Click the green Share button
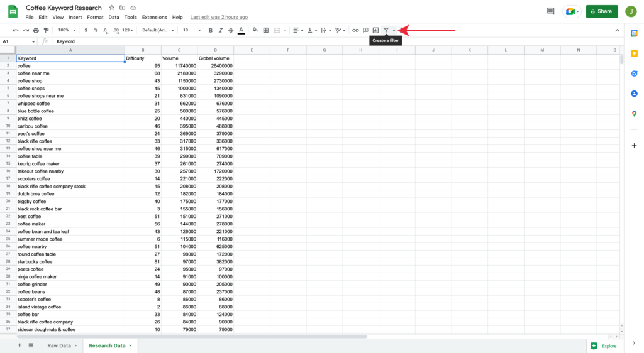The image size is (644, 353). coord(602,11)
